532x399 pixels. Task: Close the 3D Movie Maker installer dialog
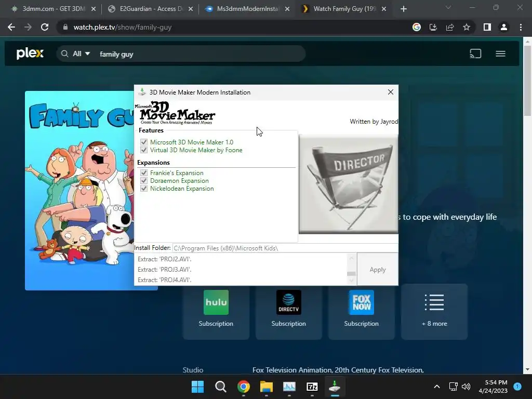(391, 92)
